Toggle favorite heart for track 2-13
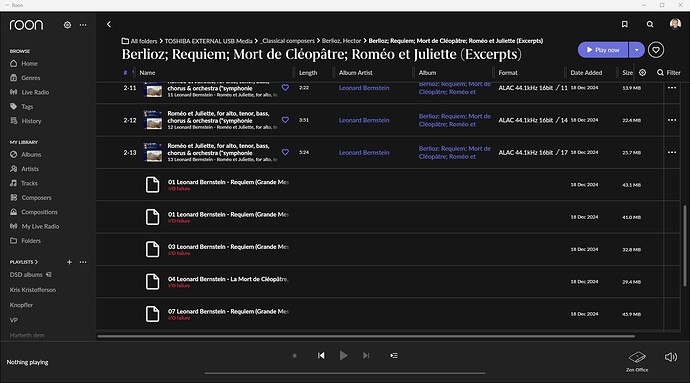Viewport: 690px width, 383px height. (x=285, y=152)
